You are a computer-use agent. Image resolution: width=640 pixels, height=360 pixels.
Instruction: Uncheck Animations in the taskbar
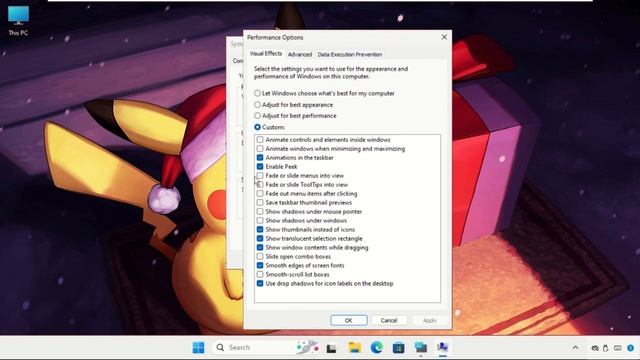click(x=260, y=158)
